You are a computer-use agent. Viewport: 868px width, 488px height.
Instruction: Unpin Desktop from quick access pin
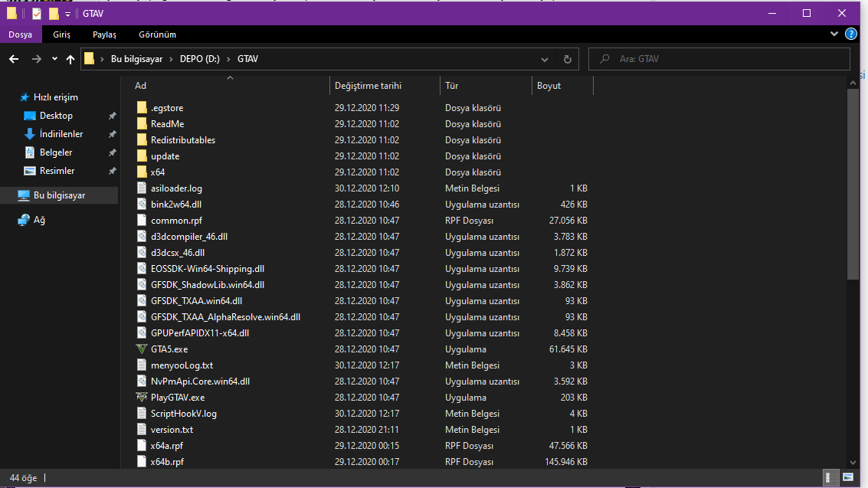(113, 116)
